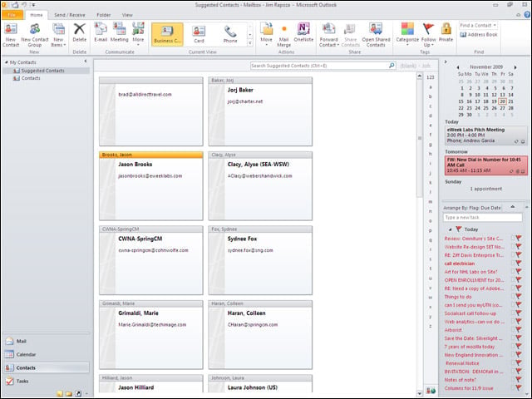The width and height of the screenshot is (532, 399).
Task: Switch to Phone view
Action: (230, 34)
